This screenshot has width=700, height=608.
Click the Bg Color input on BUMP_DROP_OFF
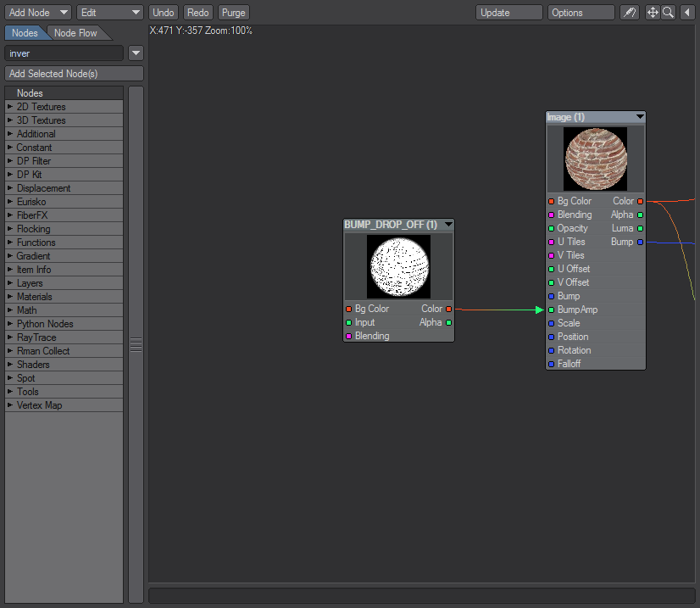pyautogui.click(x=348, y=310)
